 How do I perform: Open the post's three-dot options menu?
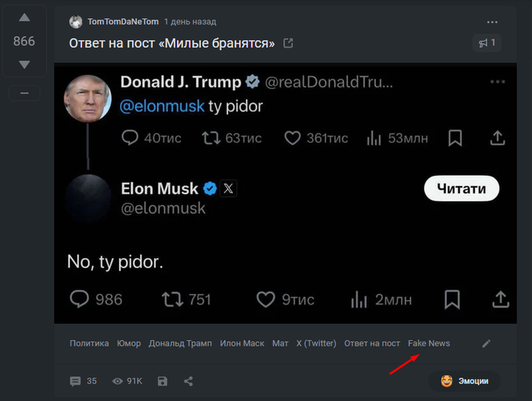[492, 22]
